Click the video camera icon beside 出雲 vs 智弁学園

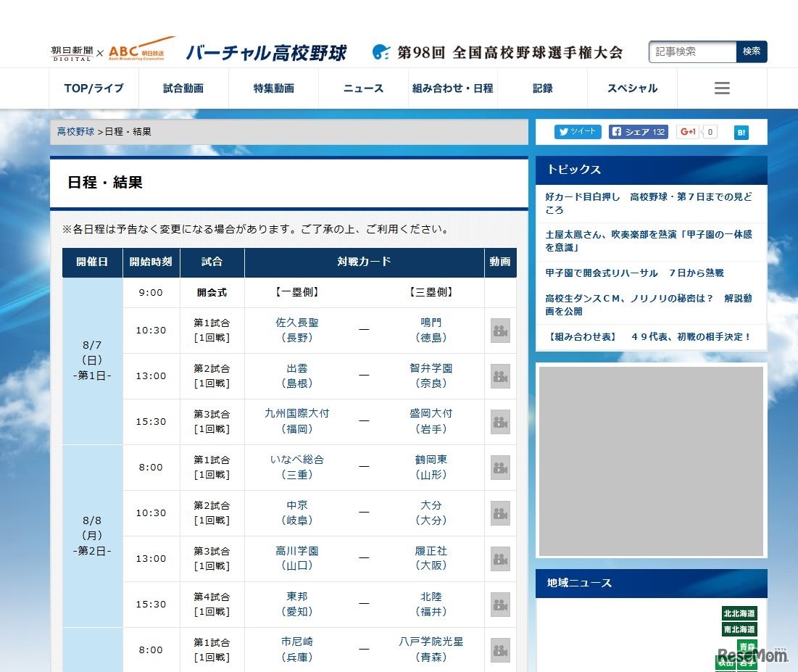tap(499, 376)
